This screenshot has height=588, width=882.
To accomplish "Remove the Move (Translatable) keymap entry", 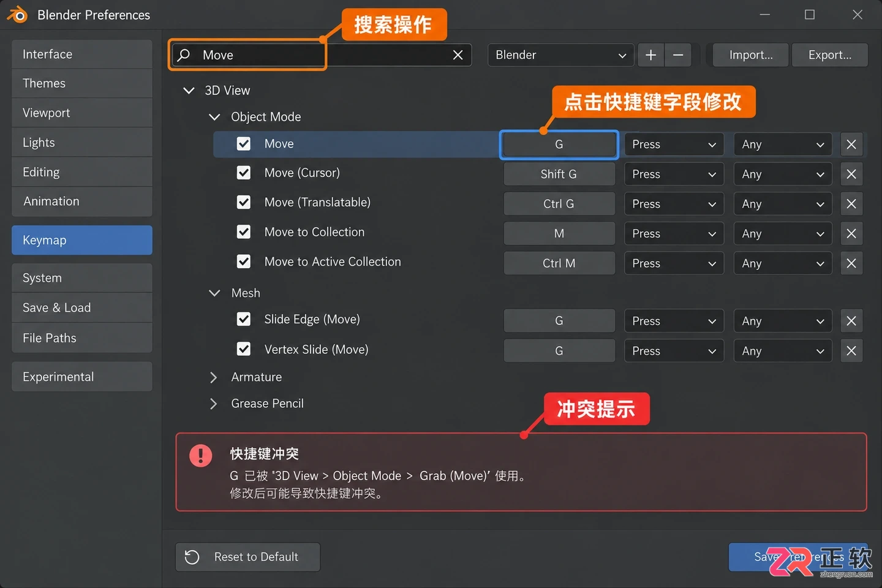I will (851, 204).
